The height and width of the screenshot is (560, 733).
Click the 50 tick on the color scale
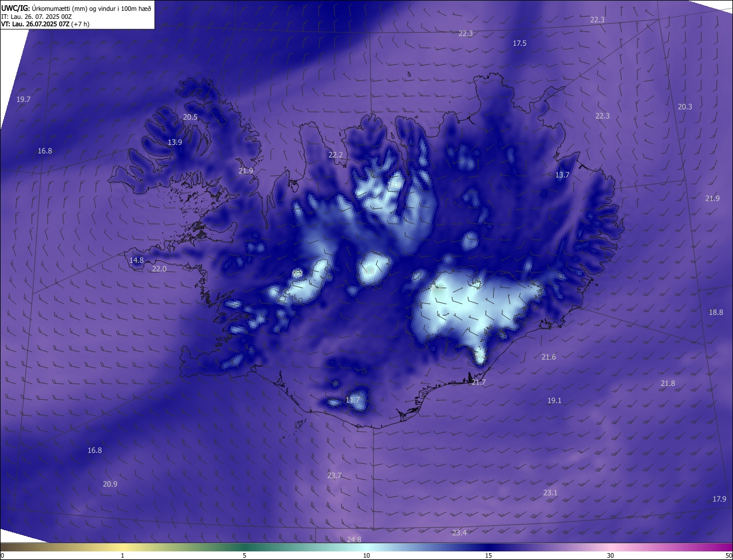point(728,555)
